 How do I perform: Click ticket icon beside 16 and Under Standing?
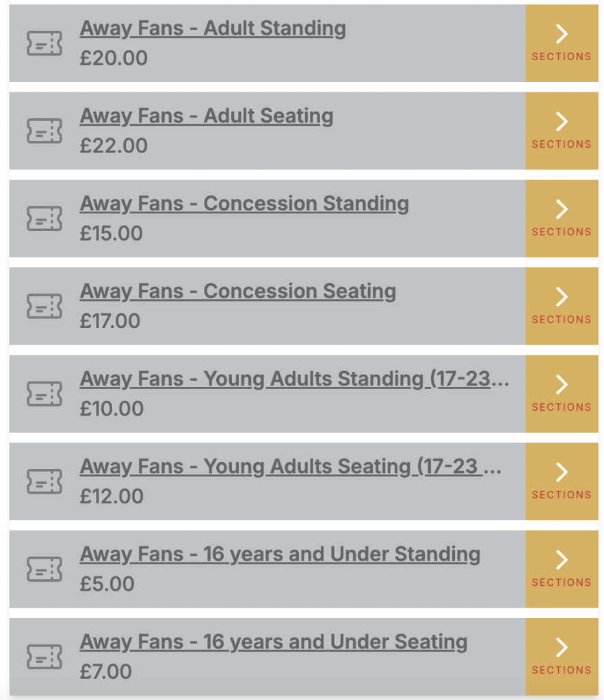(x=44, y=569)
